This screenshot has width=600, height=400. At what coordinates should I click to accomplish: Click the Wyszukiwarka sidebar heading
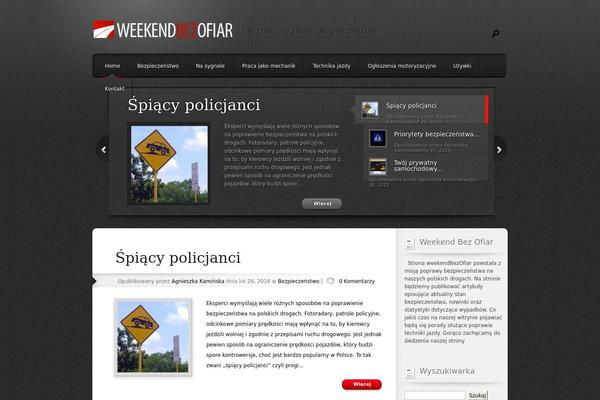(447, 371)
